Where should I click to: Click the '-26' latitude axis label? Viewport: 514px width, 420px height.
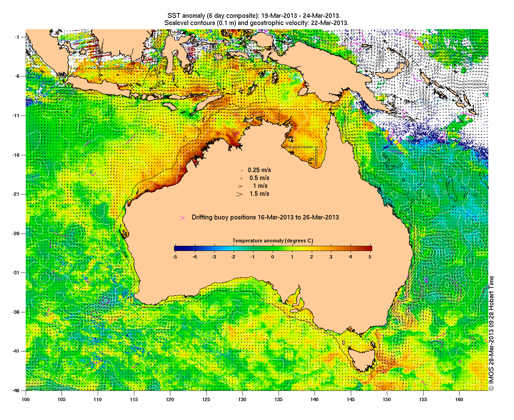[16, 233]
